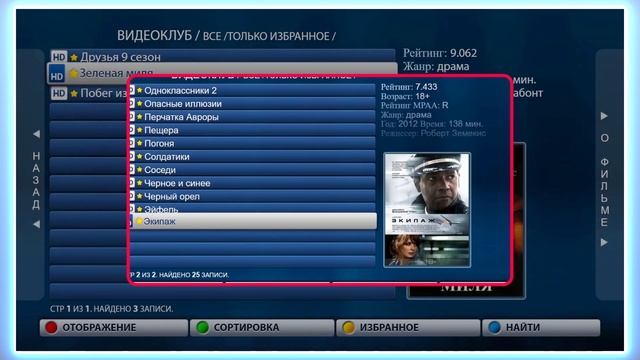Toggle favorite star next to Черное и синее
The image size is (640, 360).
click(x=139, y=183)
